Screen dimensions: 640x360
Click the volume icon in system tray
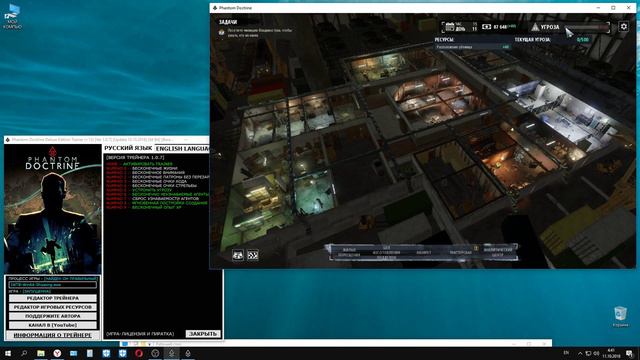coord(596,353)
